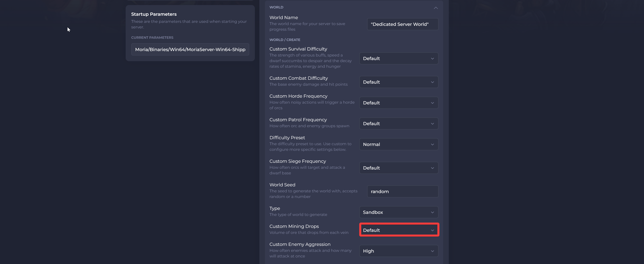Open the Type dropdown showing Sandbox

398,212
